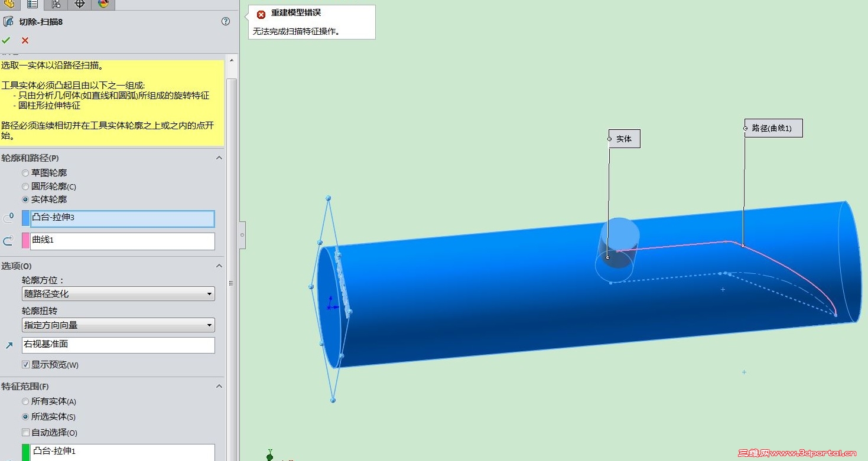Click the direction arrow icon beside 右视基准面

(9, 345)
